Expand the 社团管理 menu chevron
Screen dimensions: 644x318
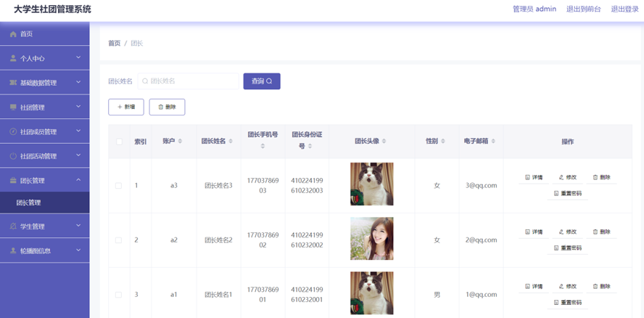pos(78,107)
